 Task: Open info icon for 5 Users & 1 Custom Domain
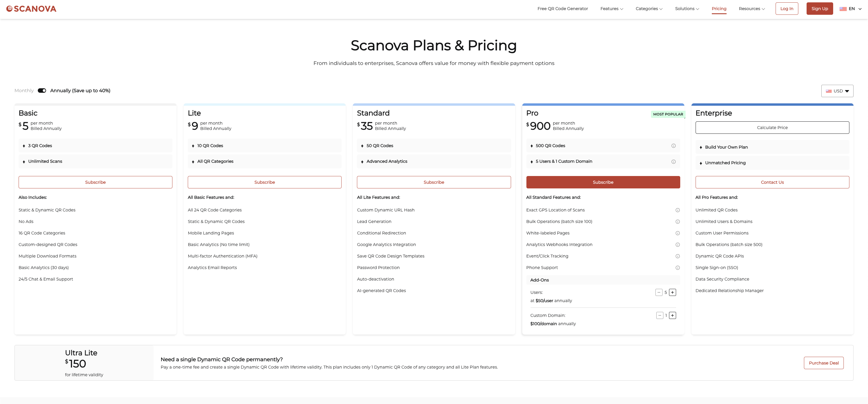(673, 162)
